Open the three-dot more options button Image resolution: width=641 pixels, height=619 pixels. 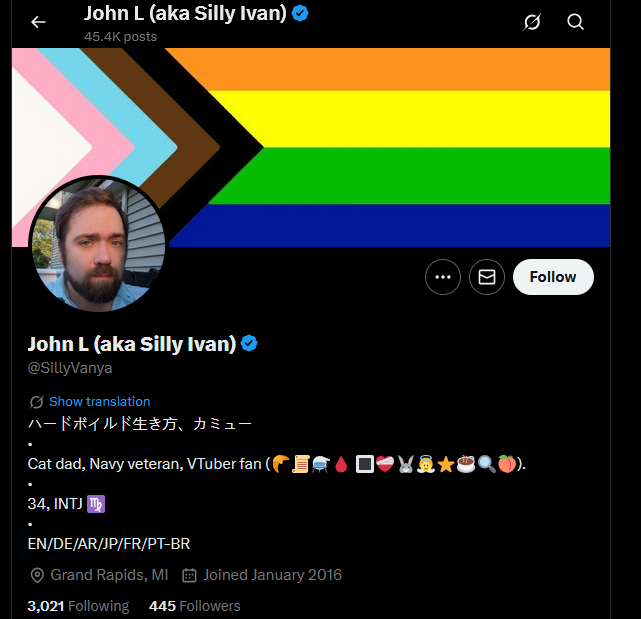pos(443,277)
